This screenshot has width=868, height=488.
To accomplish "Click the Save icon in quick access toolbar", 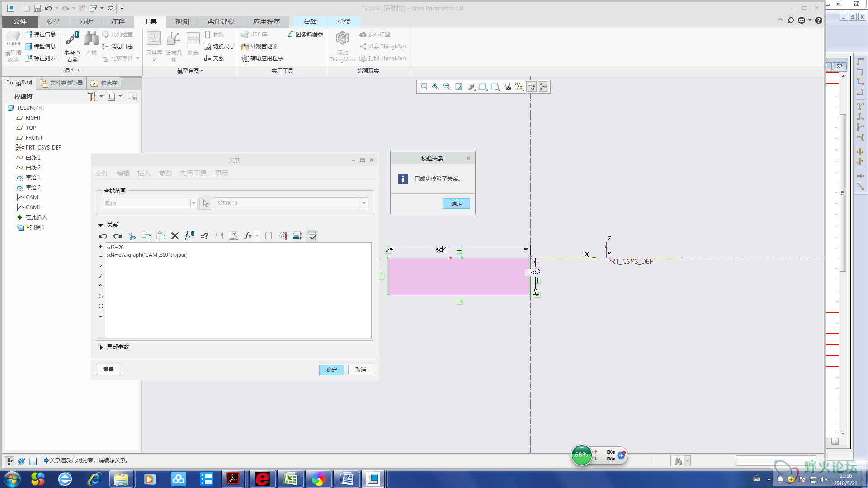I will pos(38,8).
